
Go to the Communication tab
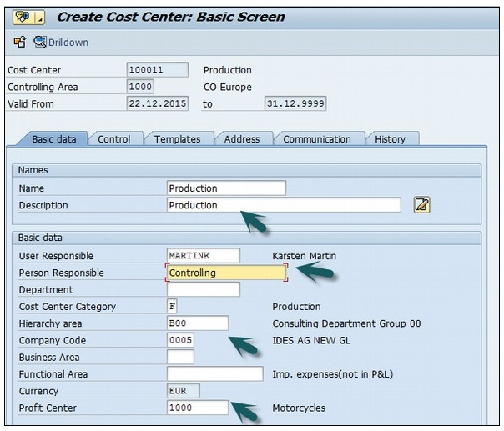coord(317,139)
